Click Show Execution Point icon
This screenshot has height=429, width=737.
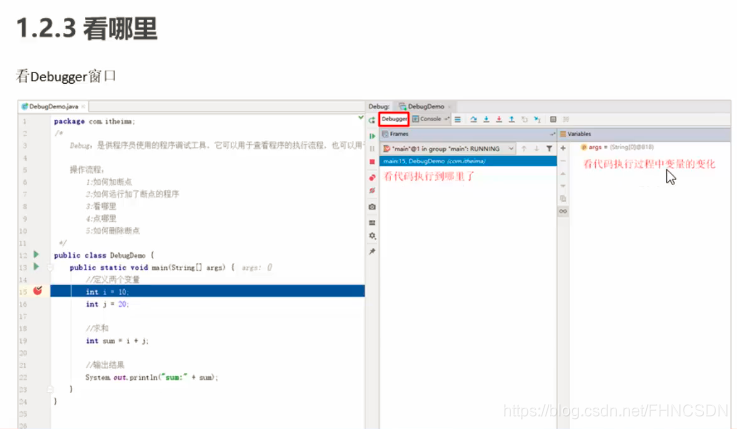(x=457, y=119)
